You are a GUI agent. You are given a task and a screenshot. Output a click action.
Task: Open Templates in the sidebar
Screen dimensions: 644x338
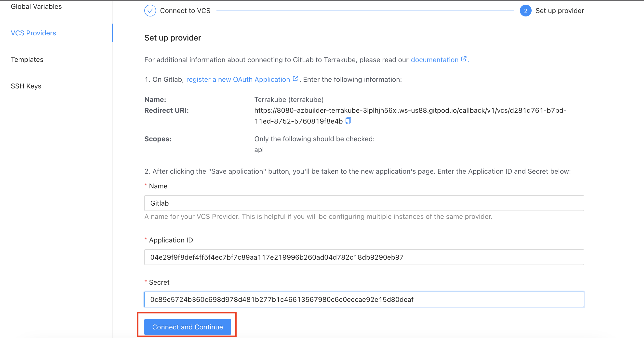click(x=27, y=59)
